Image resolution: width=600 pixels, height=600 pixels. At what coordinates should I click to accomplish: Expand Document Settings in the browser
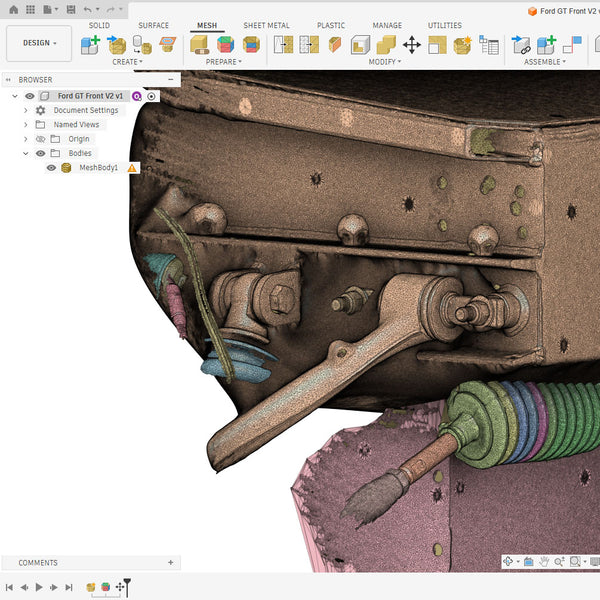[x=26, y=111]
